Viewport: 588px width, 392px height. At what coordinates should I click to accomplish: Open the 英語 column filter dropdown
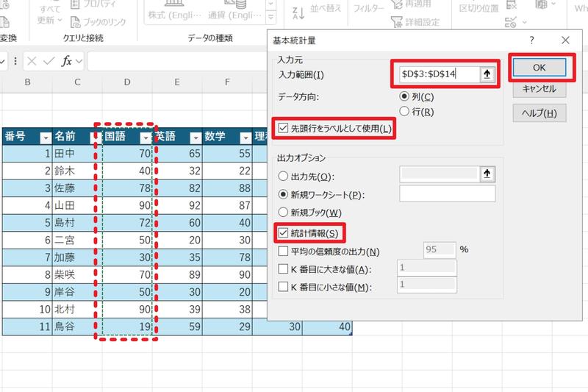point(196,138)
